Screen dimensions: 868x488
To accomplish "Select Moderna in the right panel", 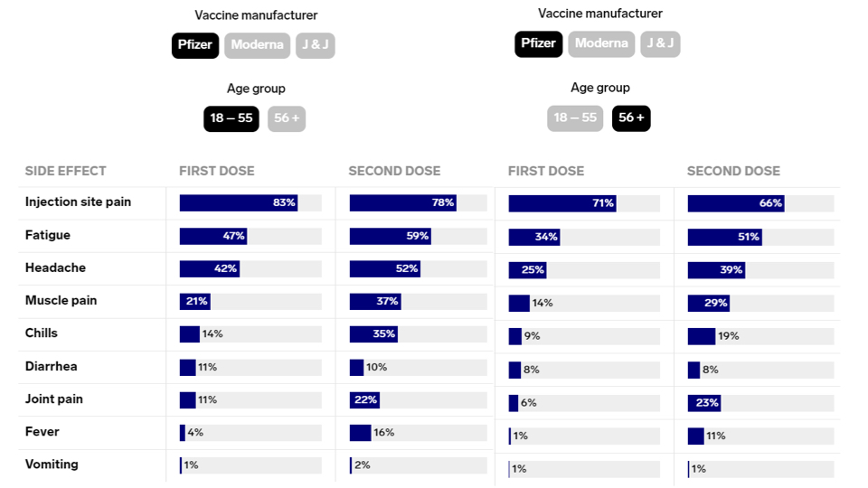I will [x=601, y=44].
